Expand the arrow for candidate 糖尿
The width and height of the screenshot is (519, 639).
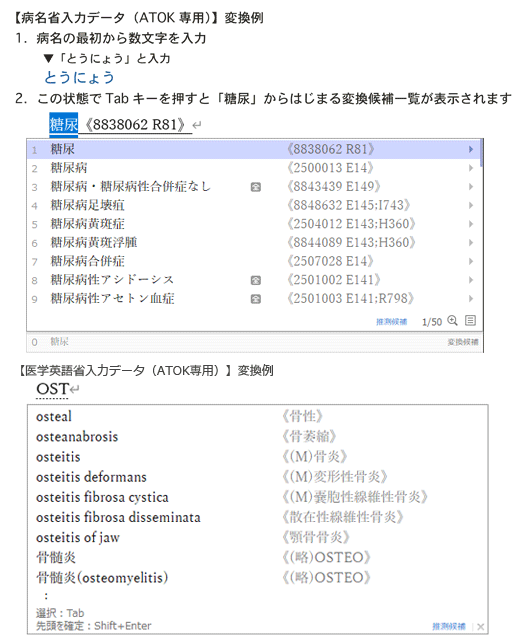(471, 149)
